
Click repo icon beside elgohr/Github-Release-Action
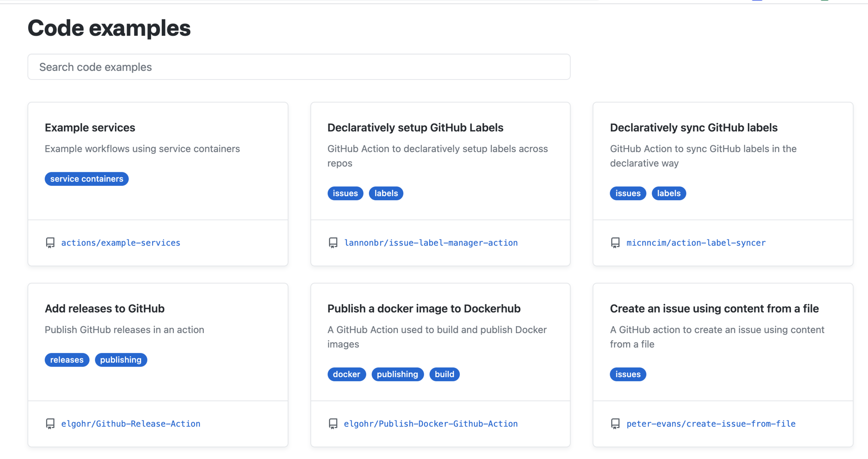[x=50, y=424]
